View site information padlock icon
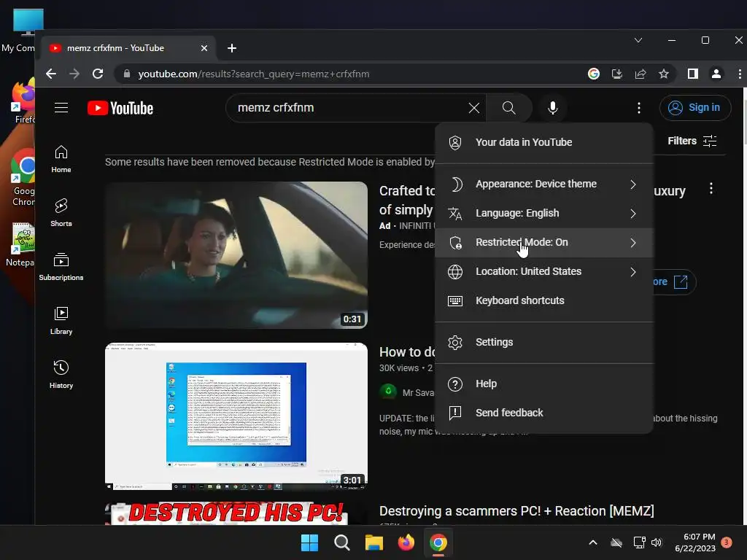The width and height of the screenshot is (747, 560). pyautogui.click(x=127, y=74)
